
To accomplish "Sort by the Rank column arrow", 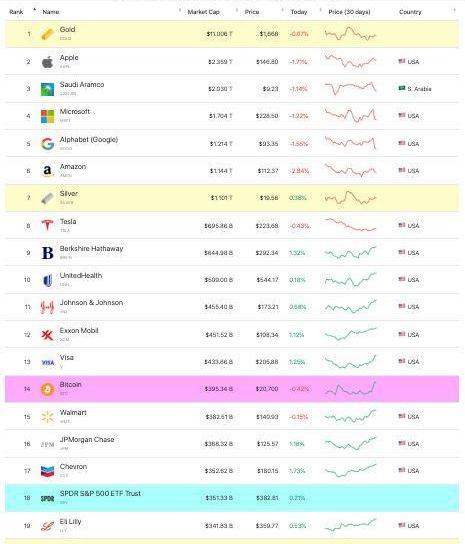I will [x=34, y=9].
